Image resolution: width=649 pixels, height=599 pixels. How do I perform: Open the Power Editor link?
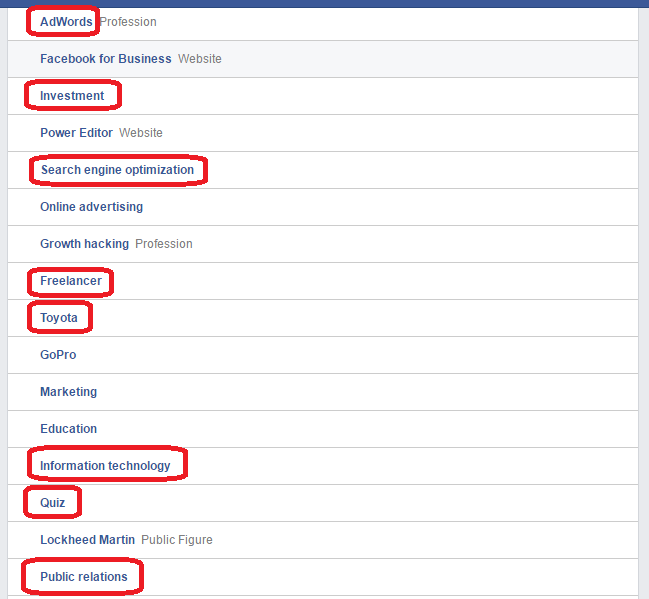76,132
